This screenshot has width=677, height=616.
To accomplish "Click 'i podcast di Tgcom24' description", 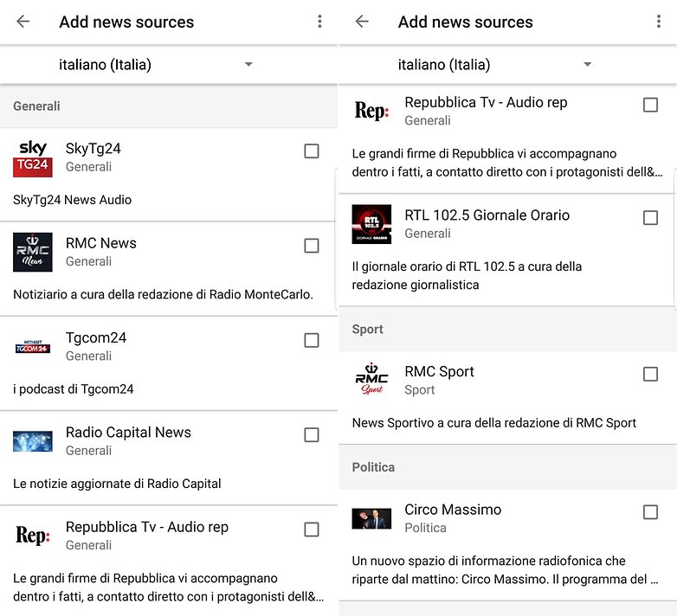I will [74, 389].
